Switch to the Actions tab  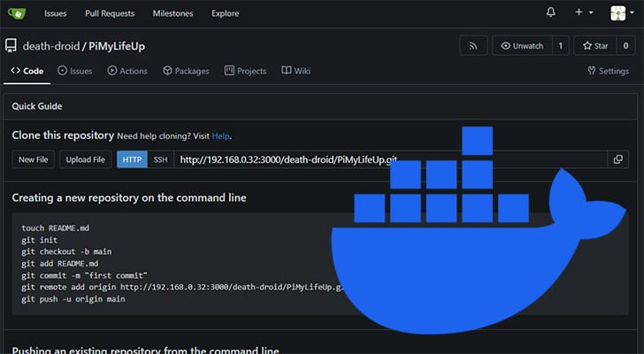click(127, 71)
